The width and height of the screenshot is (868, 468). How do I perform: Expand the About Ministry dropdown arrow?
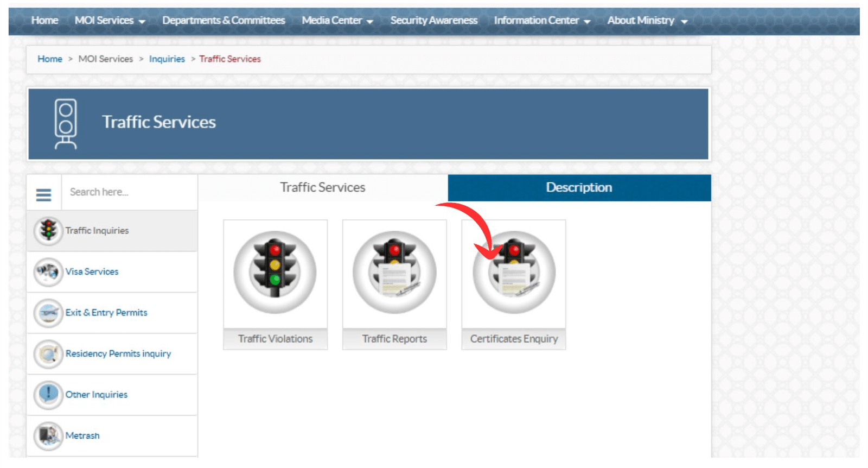684,22
